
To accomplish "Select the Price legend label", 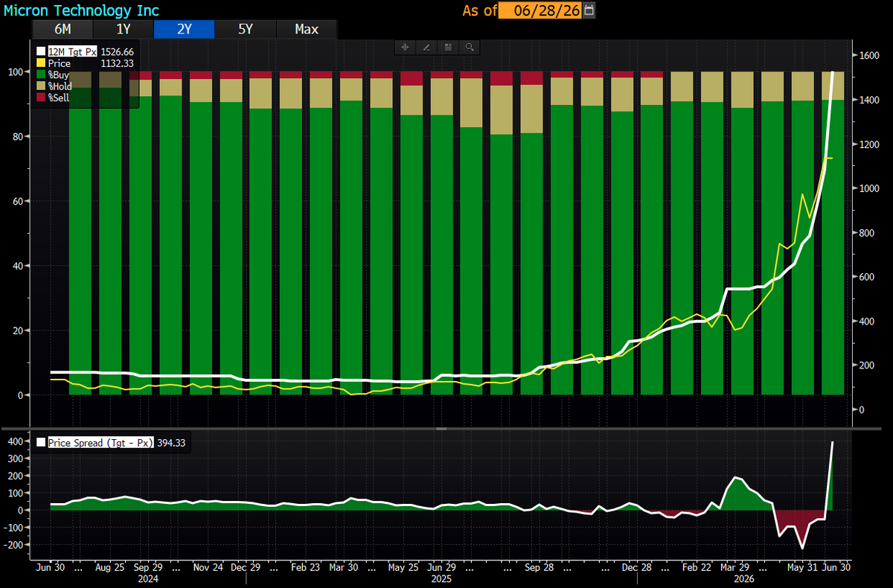I will coord(60,64).
